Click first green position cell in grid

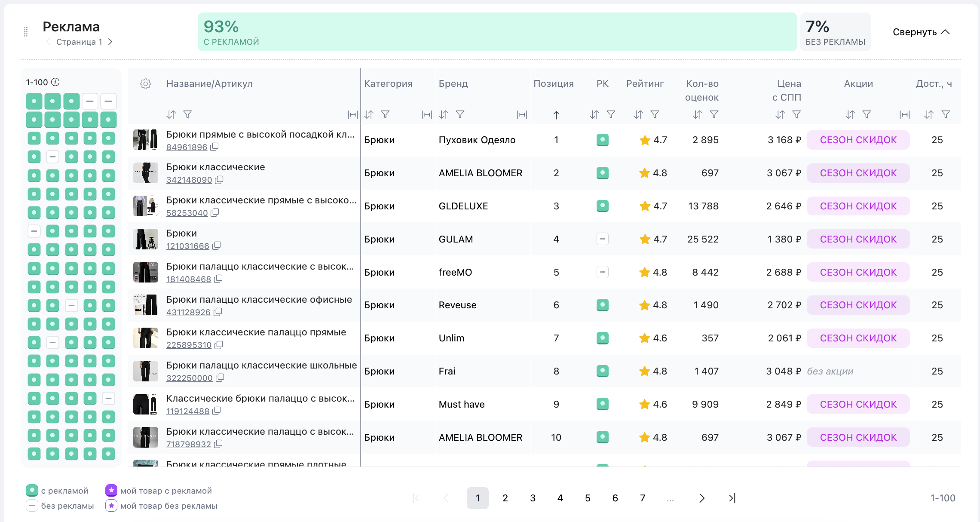click(x=34, y=101)
